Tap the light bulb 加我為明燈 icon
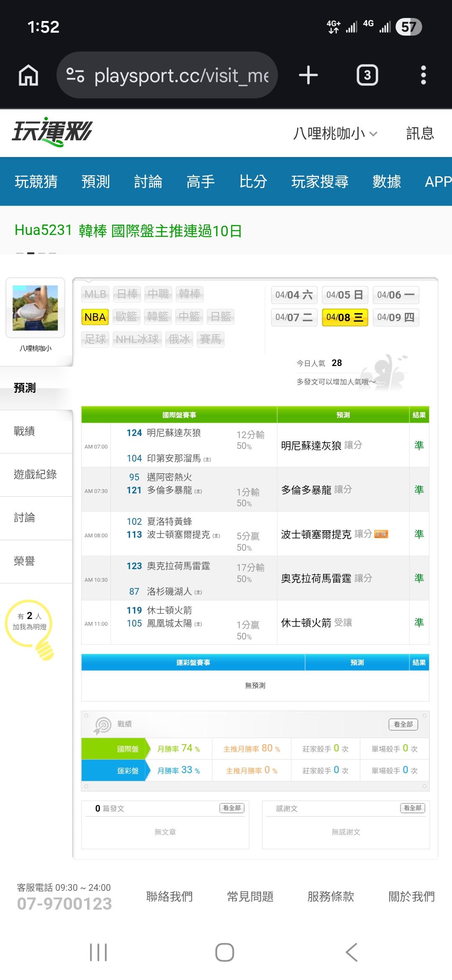 [x=30, y=628]
